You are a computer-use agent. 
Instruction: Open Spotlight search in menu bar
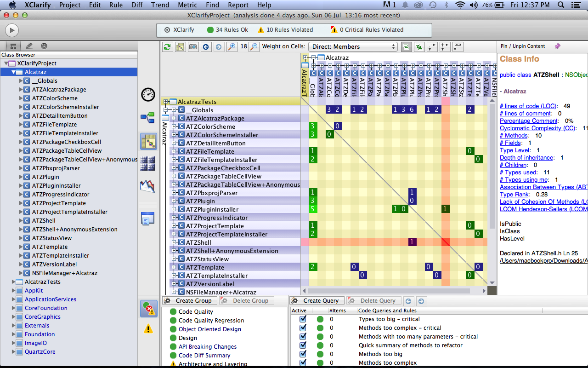(x=561, y=5)
